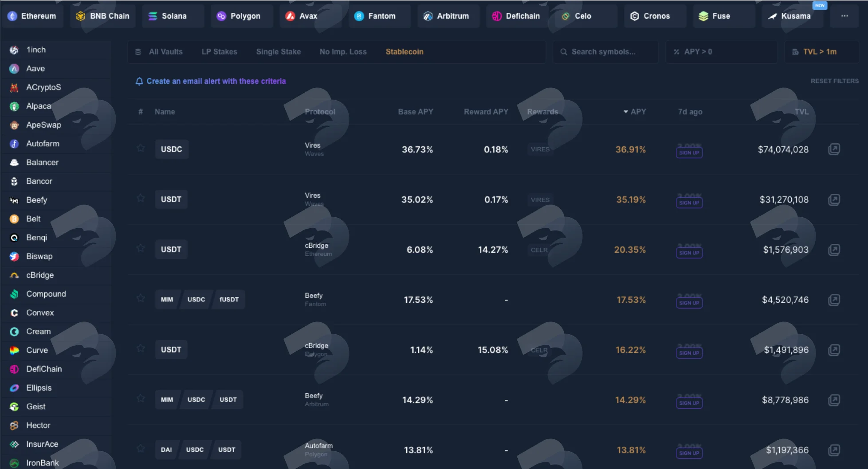Select the Ethereum chain icon
The width and height of the screenshot is (868, 469).
click(12, 16)
